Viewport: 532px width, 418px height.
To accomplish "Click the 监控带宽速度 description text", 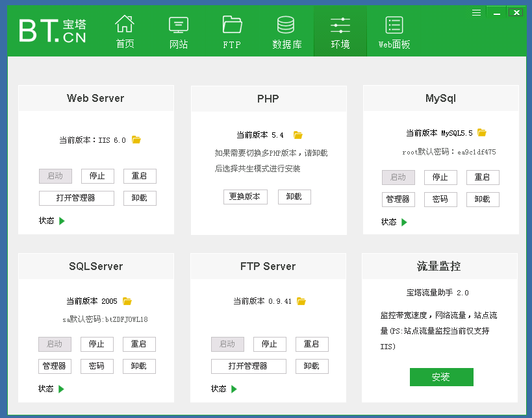I will click(x=438, y=331).
